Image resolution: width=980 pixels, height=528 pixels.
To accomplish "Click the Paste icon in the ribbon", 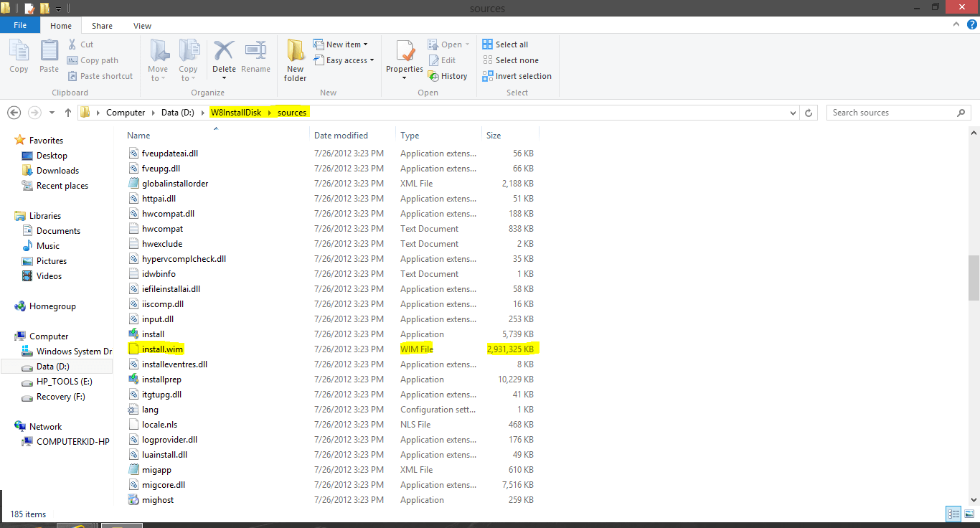I will (49, 56).
